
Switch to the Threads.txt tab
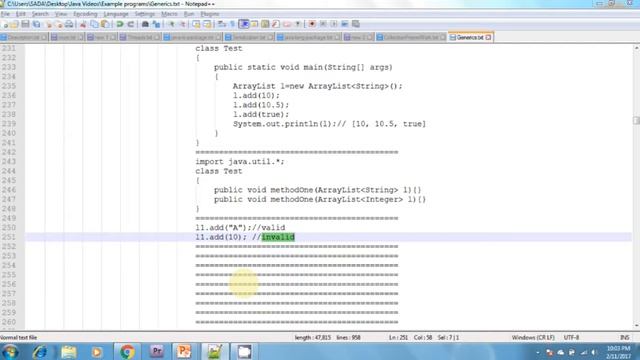(x=140, y=37)
